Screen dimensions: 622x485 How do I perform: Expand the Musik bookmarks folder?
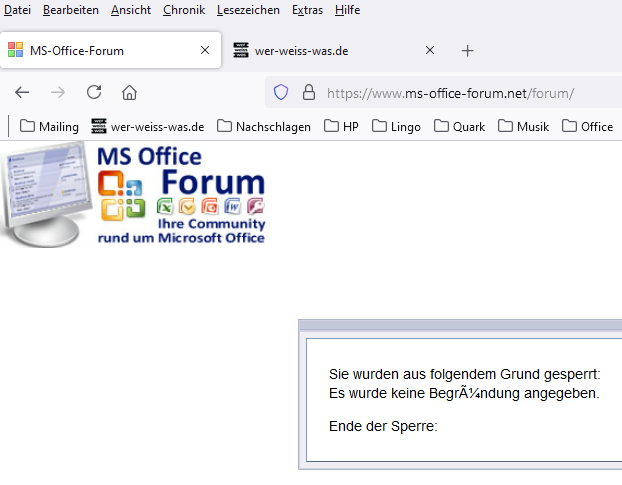(523, 127)
